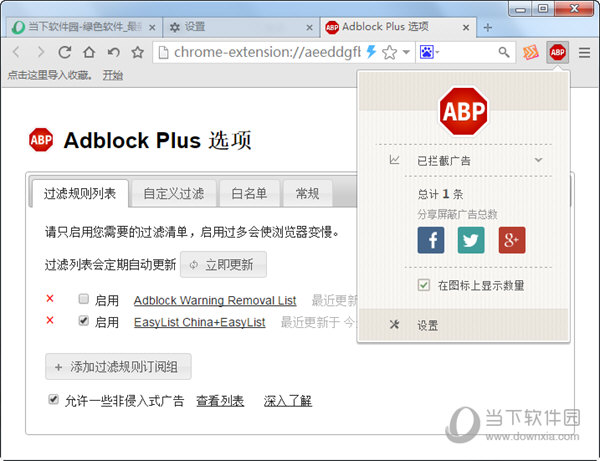Click the star outline inside address bar
This screenshot has width=600, height=461.
(x=390, y=52)
